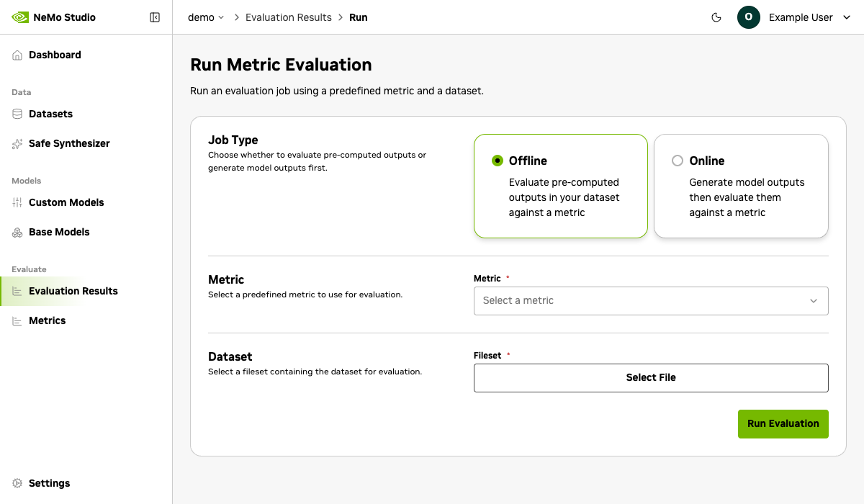Collapse the sidebar with the panel icon
Screen dimensions: 864x504
click(x=155, y=17)
